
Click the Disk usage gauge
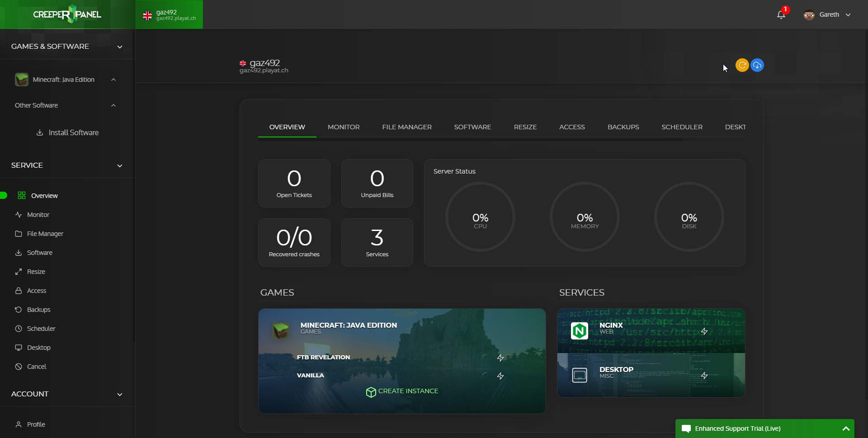click(689, 217)
